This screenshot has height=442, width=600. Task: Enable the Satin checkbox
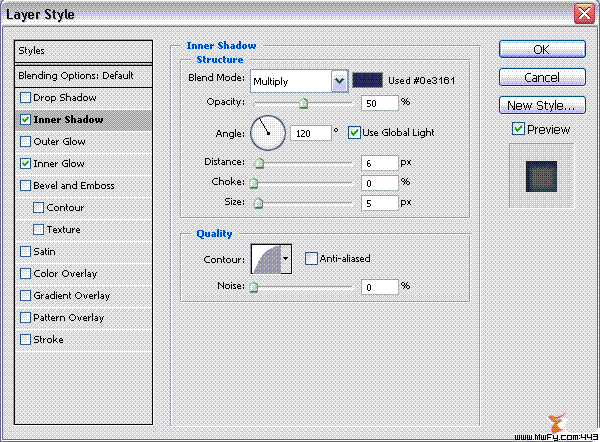[25, 251]
